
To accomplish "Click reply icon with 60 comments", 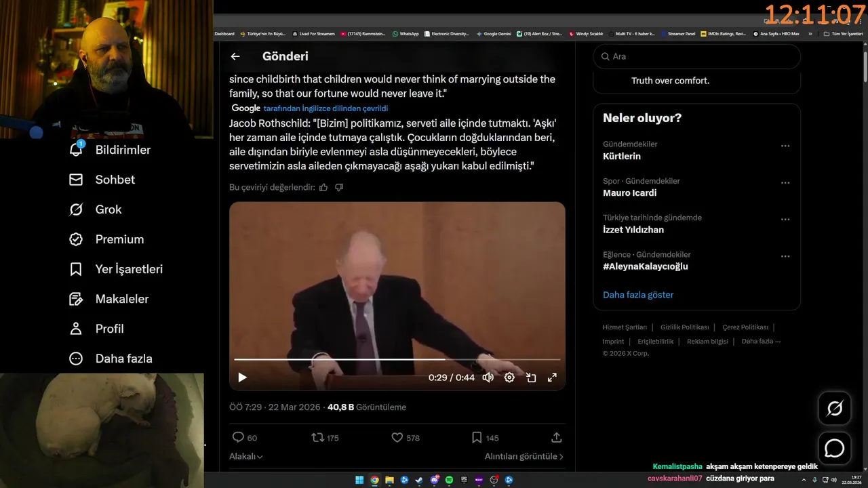I will coord(238,438).
